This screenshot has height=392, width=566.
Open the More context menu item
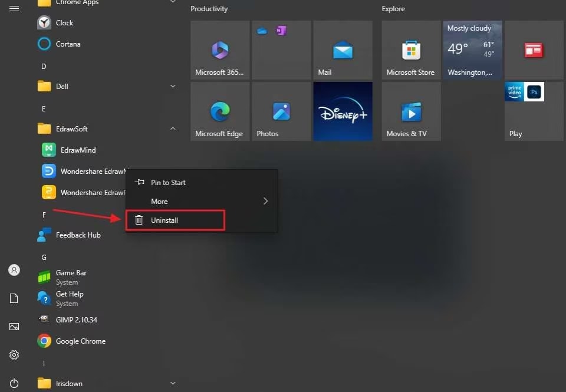click(202, 201)
